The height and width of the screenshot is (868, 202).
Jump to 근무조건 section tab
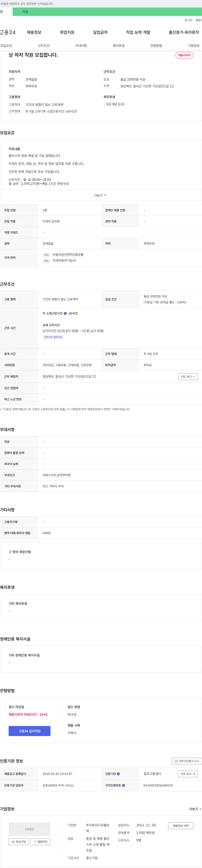44,46
